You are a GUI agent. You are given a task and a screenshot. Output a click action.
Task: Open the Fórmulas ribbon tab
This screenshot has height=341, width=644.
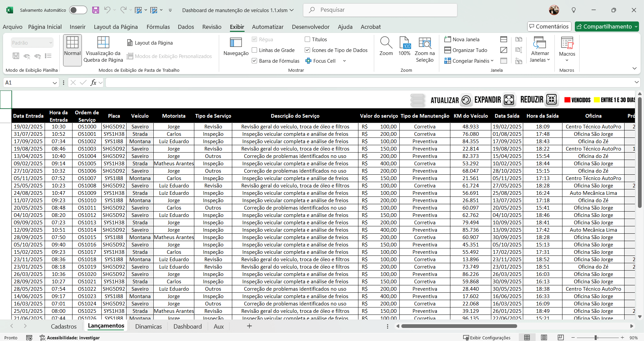coord(158,27)
